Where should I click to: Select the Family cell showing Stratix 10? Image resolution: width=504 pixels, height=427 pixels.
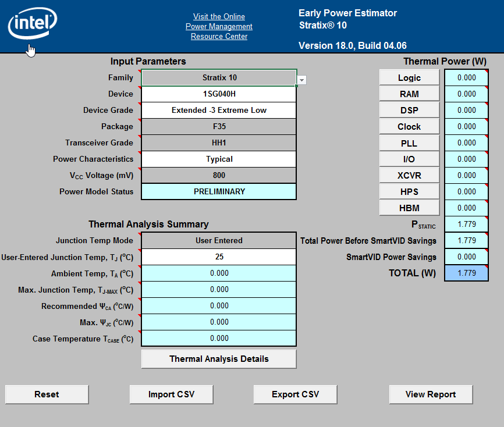point(219,78)
